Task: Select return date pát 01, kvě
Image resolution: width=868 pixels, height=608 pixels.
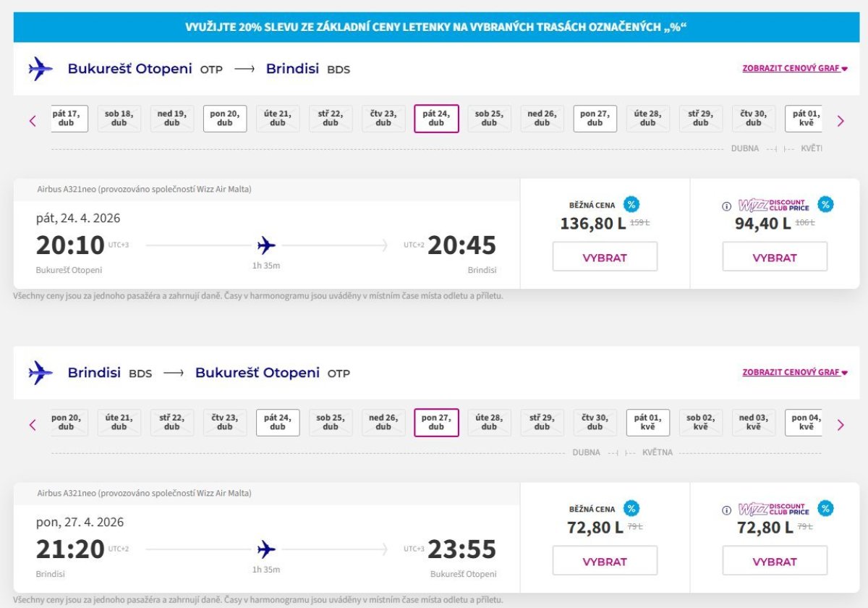Action: click(647, 422)
